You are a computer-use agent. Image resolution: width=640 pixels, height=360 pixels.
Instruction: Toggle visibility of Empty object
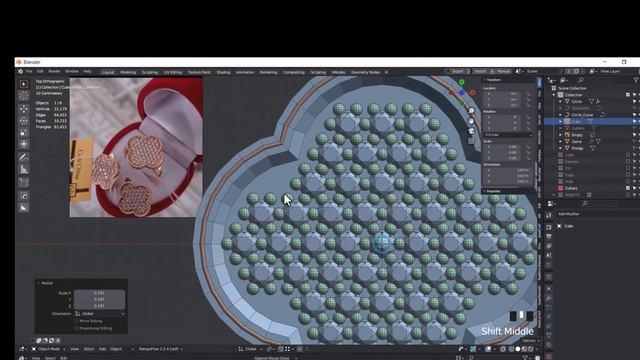(x=635, y=135)
